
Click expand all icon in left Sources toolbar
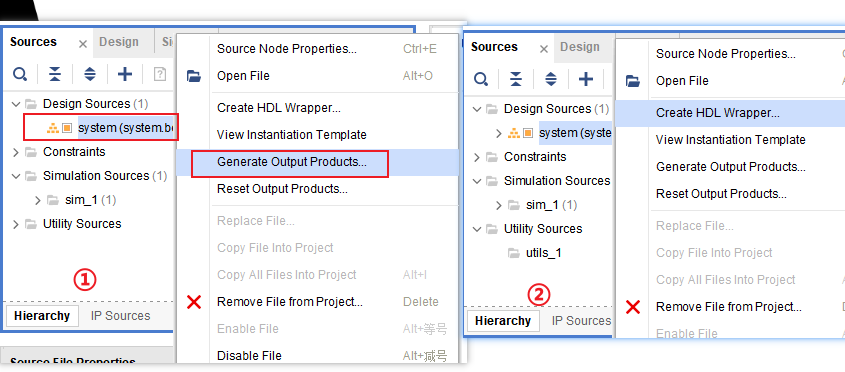pyautogui.click(x=90, y=74)
